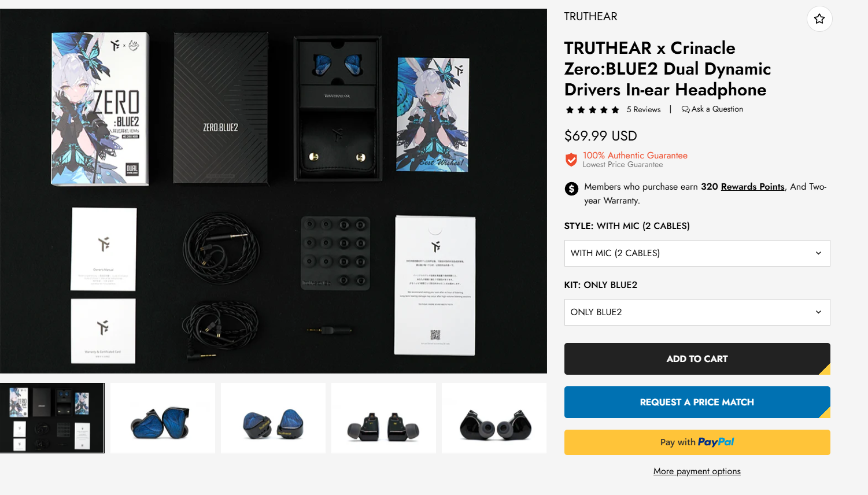The height and width of the screenshot is (495, 868).
Task: Open the Style WITH MIC dropdown
Action: coord(697,253)
